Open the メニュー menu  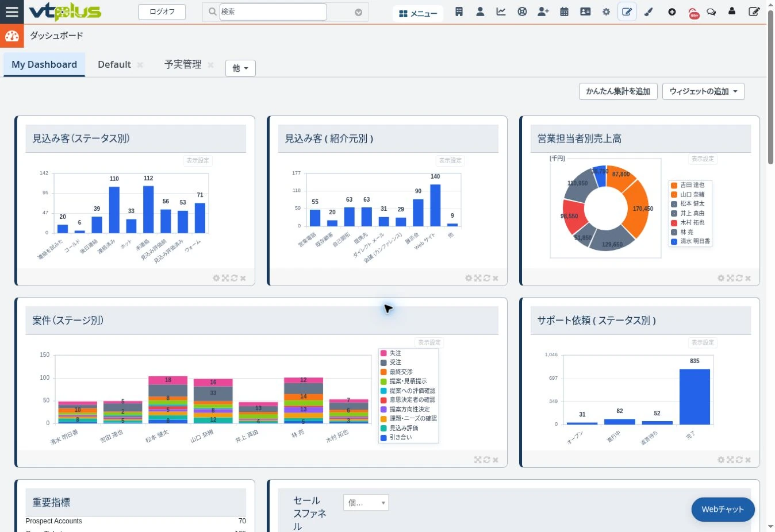coord(418,13)
